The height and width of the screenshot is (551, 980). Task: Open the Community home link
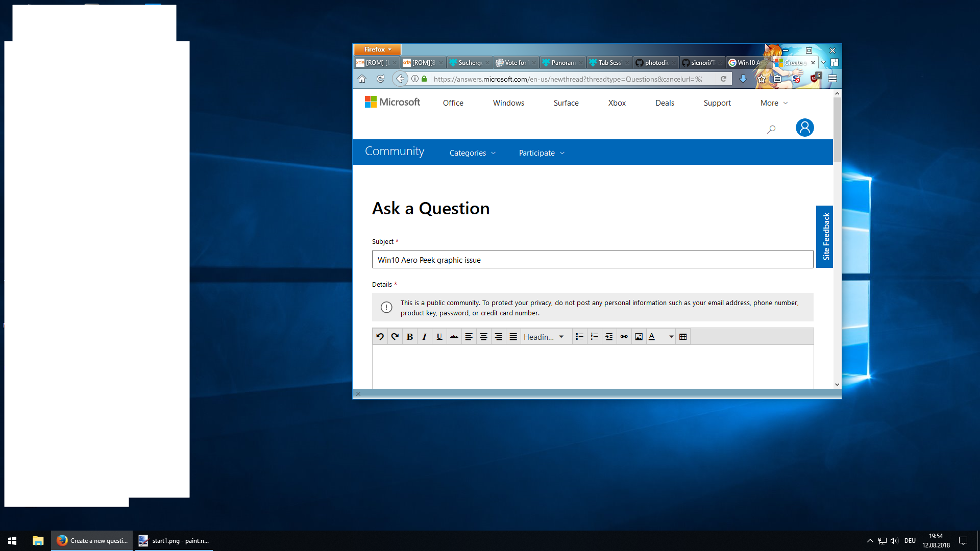click(395, 151)
